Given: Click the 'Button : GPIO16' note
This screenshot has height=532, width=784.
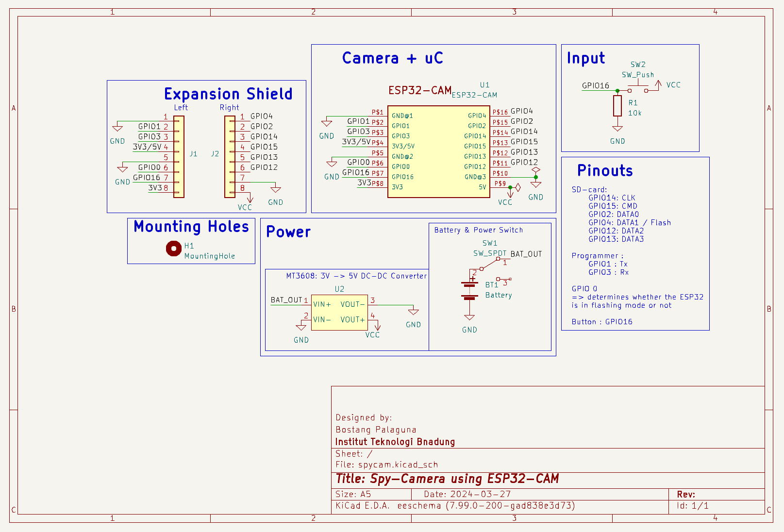Looking at the screenshot, I should point(602,322).
